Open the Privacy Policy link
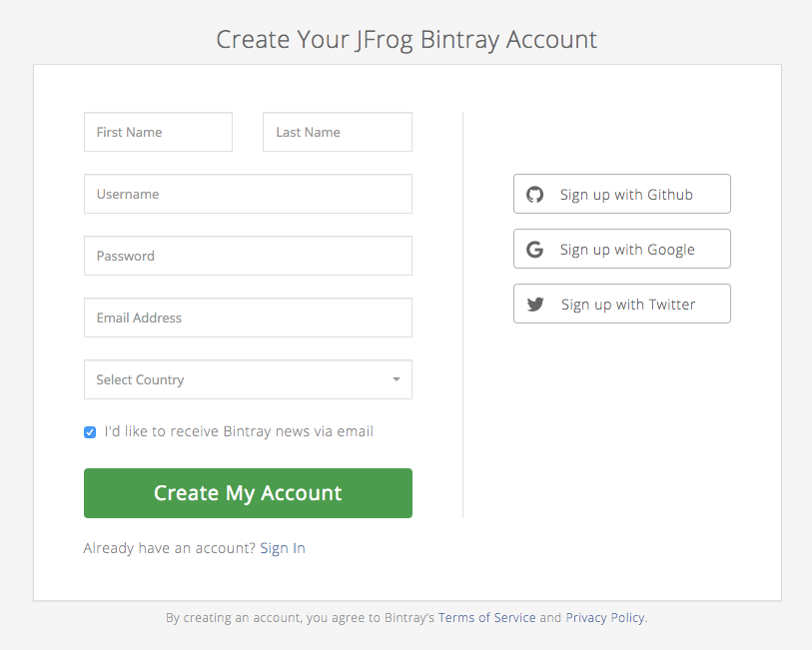Image resolution: width=812 pixels, height=650 pixels. click(x=605, y=618)
